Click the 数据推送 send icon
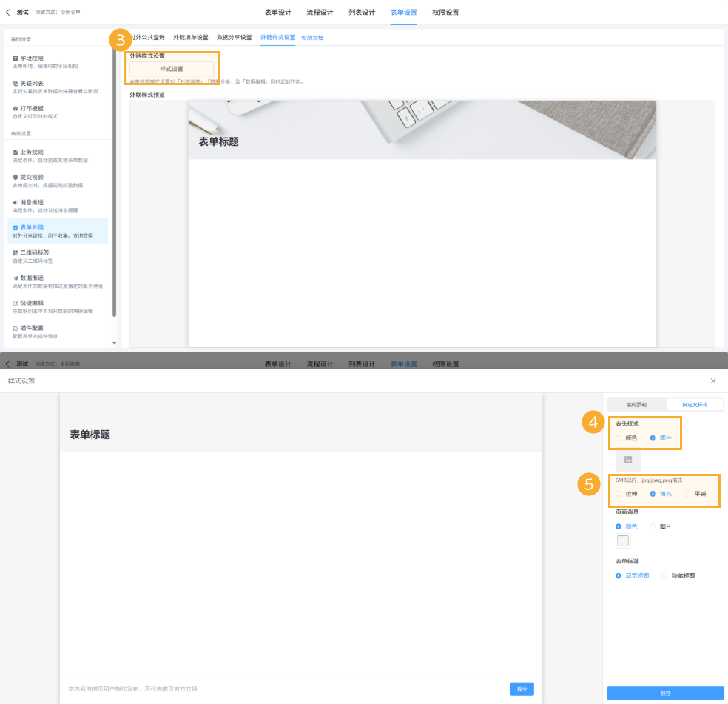Viewport: 728px width, 704px height. pyautogui.click(x=16, y=278)
